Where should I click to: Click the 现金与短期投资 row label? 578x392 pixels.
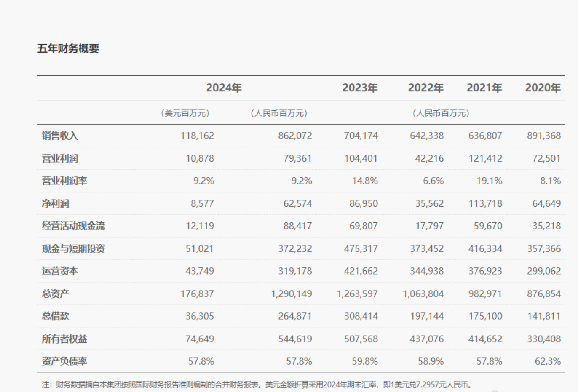pos(73,248)
